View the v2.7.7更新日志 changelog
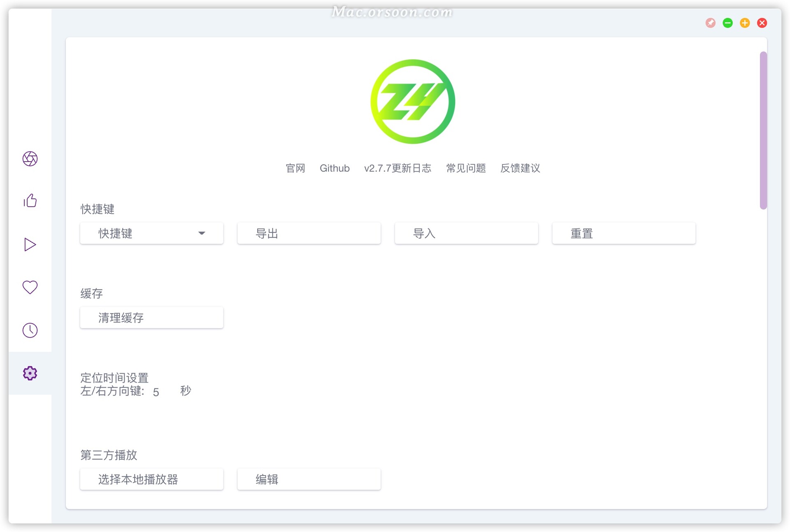The height and width of the screenshot is (532, 790). click(398, 168)
